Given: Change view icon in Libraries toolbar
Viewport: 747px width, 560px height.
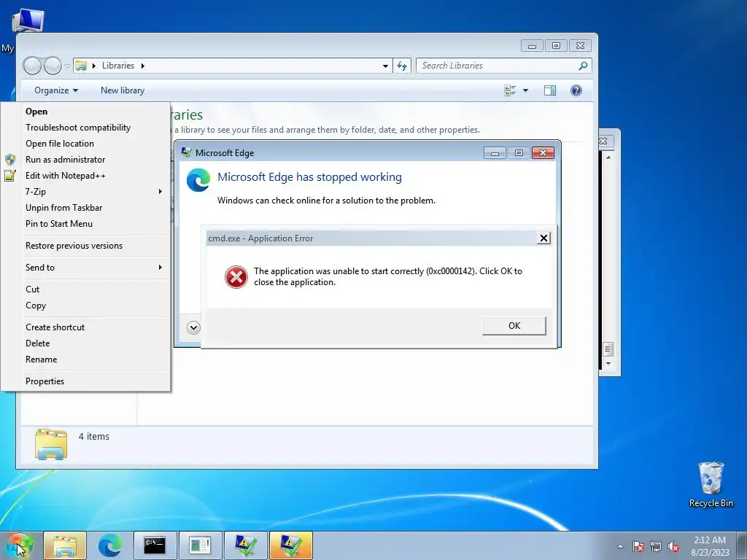Looking at the screenshot, I should pyautogui.click(x=510, y=90).
